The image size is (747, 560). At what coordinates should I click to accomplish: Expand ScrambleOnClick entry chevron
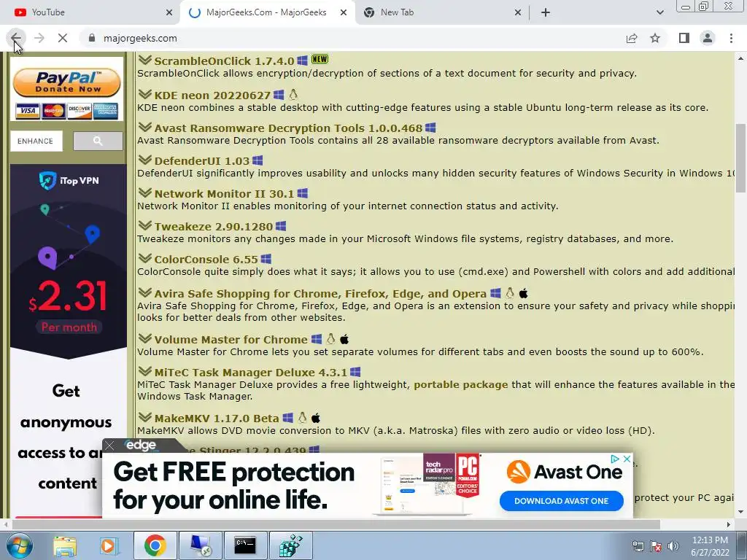click(x=145, y=60)
